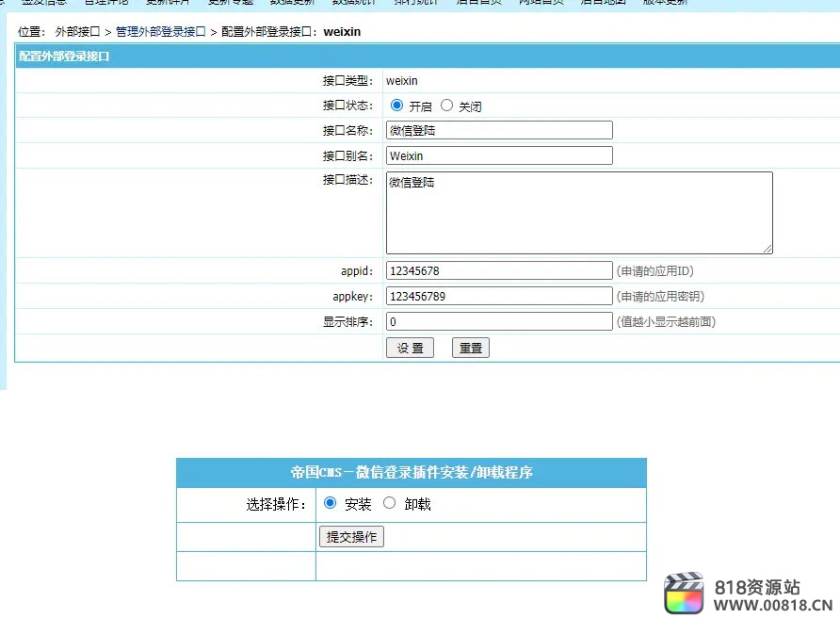This screenshot has width=840, height=618.
Task: Click the 接口别名 label
Action: point(347,156)
